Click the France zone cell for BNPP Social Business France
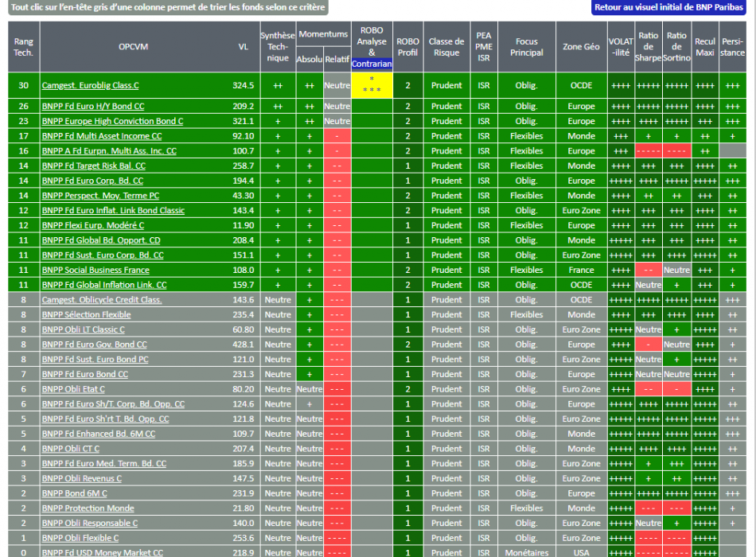Screen dimensions: 756x557 click(582, 270)
